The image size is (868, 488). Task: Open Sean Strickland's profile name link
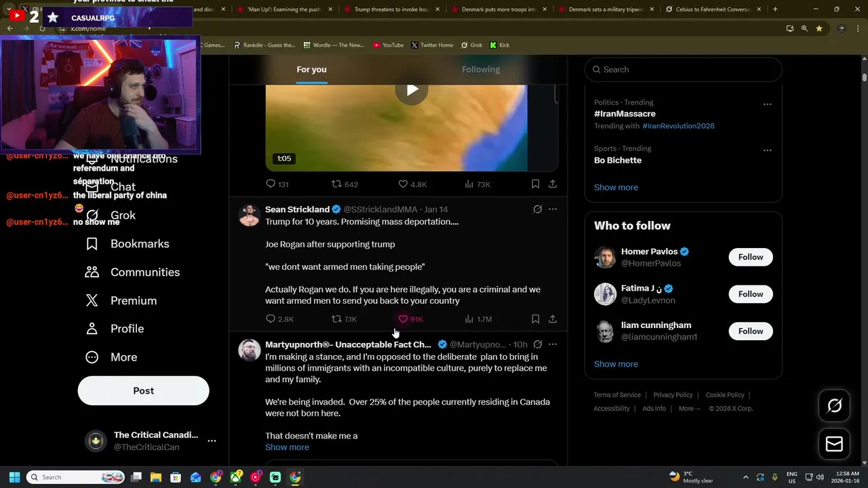[297, 209]
